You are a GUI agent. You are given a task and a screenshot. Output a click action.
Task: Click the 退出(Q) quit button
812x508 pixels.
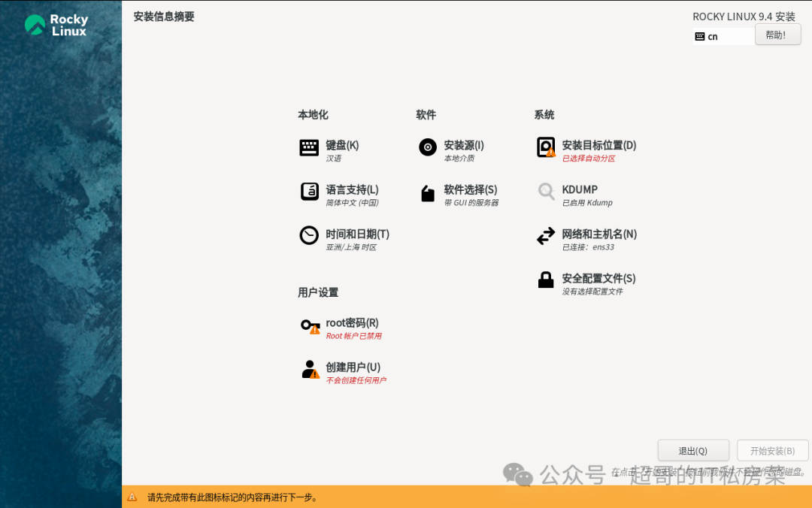tap(692, 450)
